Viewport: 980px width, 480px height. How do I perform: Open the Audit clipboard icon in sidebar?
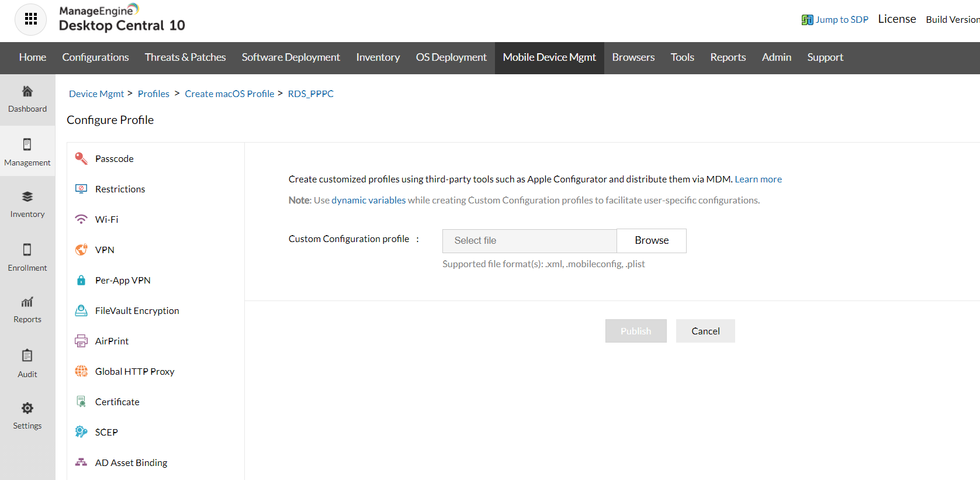pos(27,355)
